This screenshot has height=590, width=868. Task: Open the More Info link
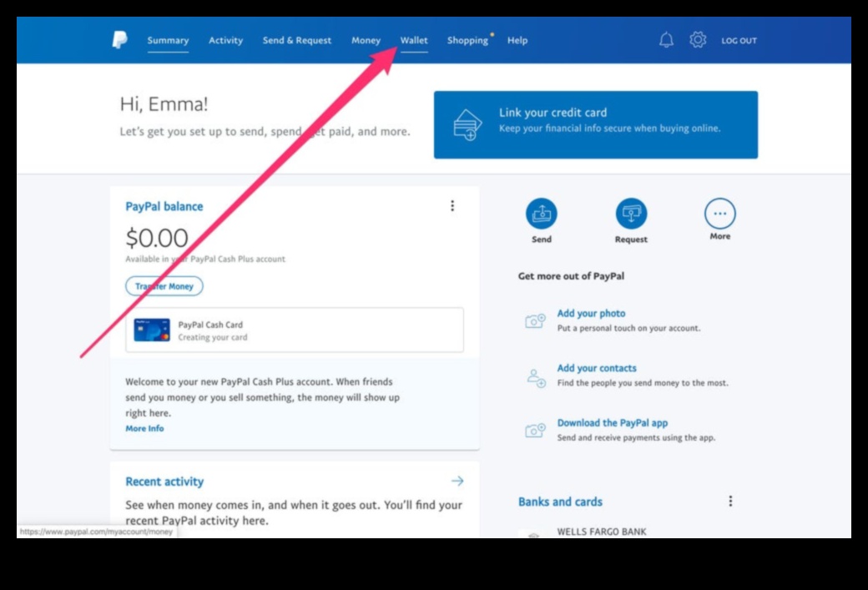click(144, 428)
